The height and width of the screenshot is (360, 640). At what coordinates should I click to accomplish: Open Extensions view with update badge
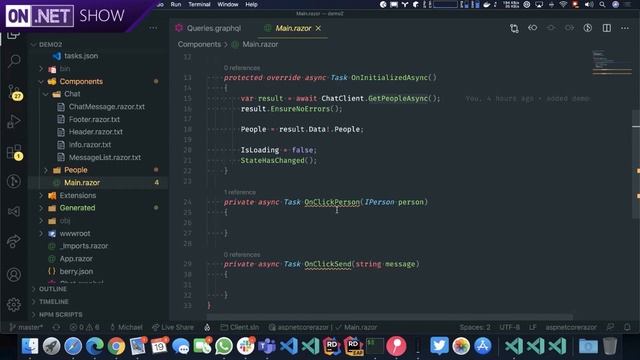[15, 152]
